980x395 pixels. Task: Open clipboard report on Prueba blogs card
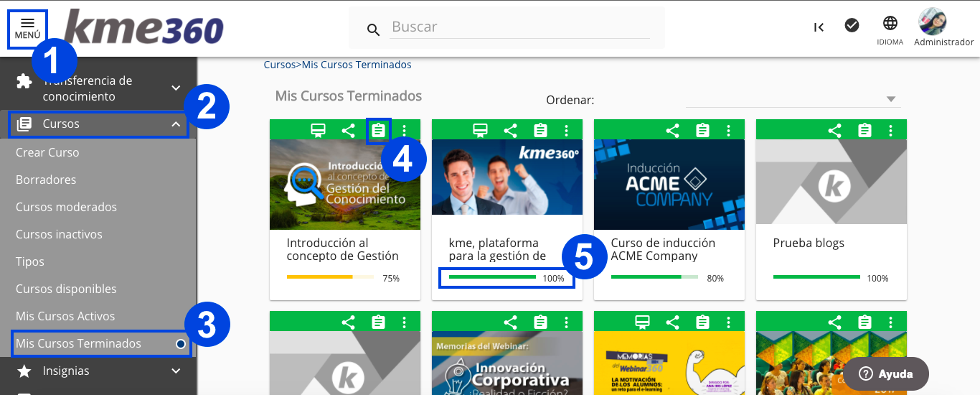[864, 130]
